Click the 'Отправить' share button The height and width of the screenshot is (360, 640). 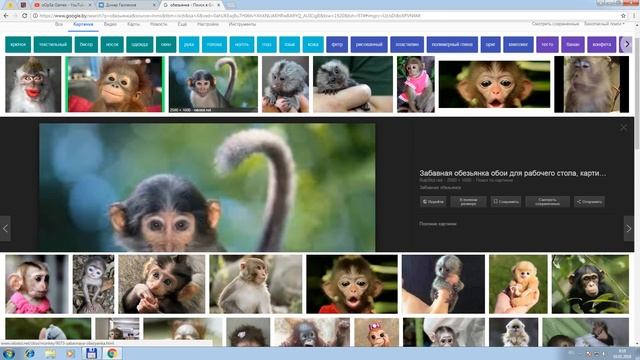[589, 202]
